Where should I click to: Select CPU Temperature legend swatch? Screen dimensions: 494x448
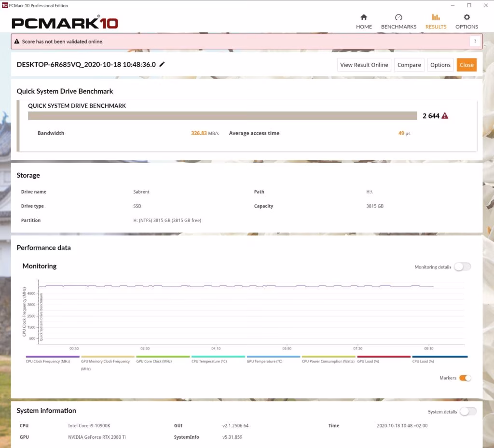point(218,357)
